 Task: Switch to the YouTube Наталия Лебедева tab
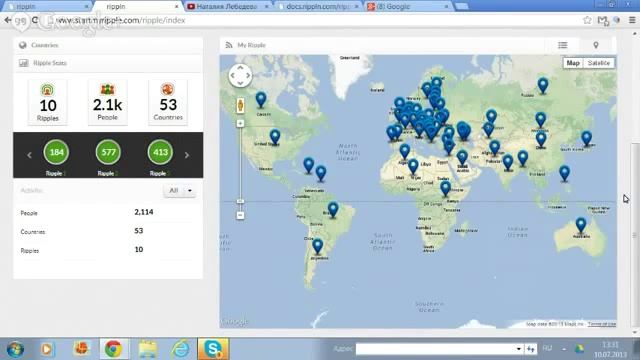[x=227, y=7]
